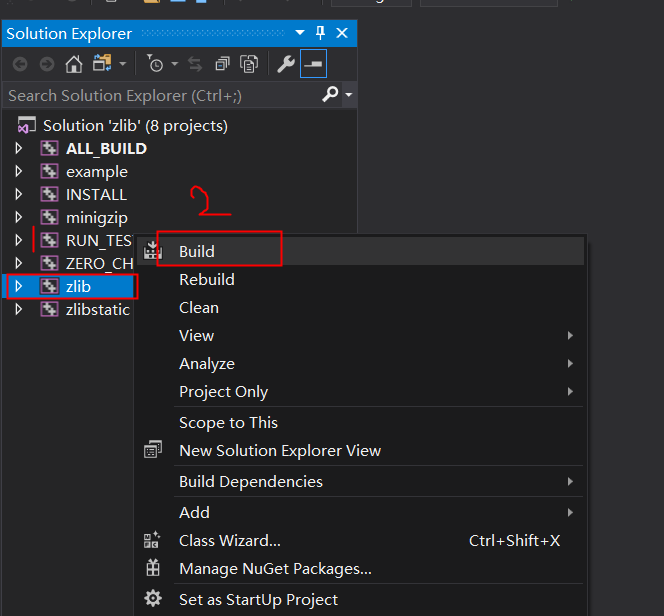Open the Solution Explorer window position dropdown
Image resolution: width=664 pixels, height=616 pixels.
tap(300, 33)
